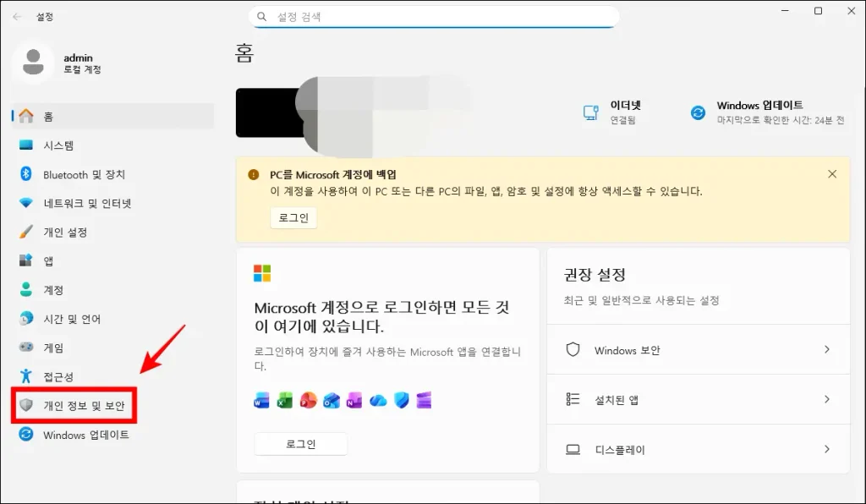
Task: Select 홈 in sidebar
Action: click(x=112, y=116)
